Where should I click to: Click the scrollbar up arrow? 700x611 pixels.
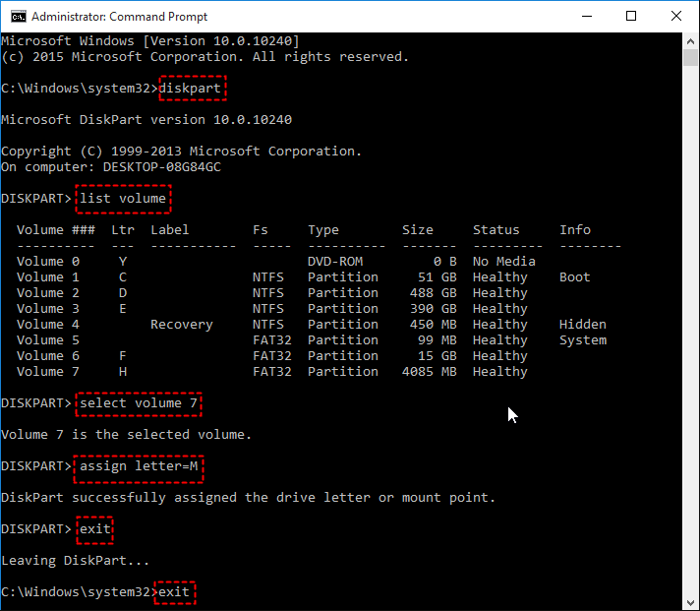click(x=690, y=41)
